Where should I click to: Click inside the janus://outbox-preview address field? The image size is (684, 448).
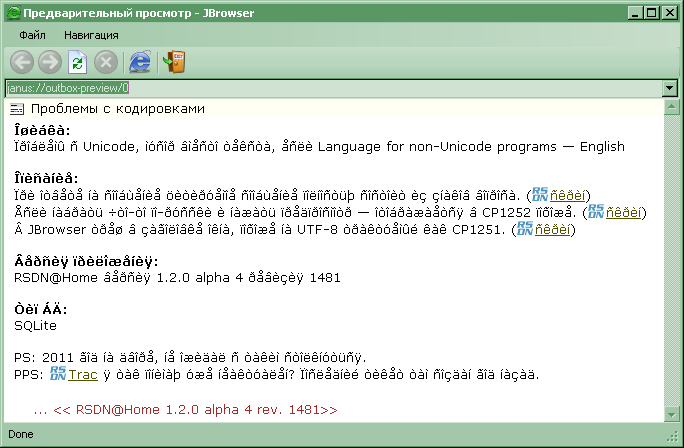point(330,87)
